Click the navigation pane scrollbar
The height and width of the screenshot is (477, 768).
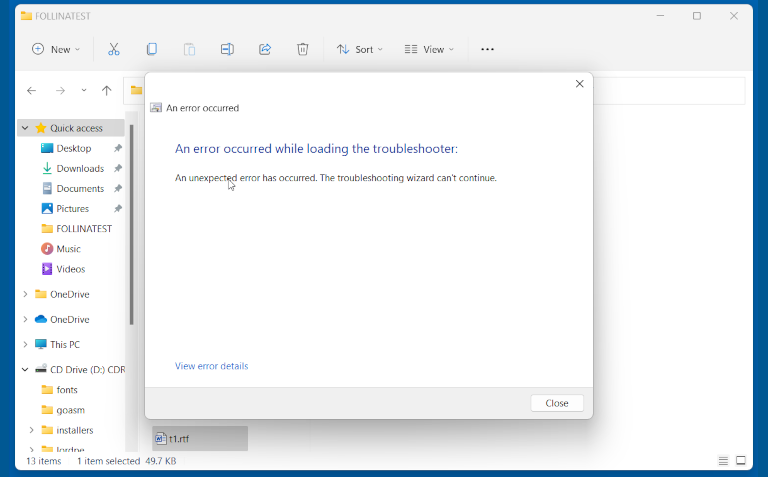tap(131, 224)
